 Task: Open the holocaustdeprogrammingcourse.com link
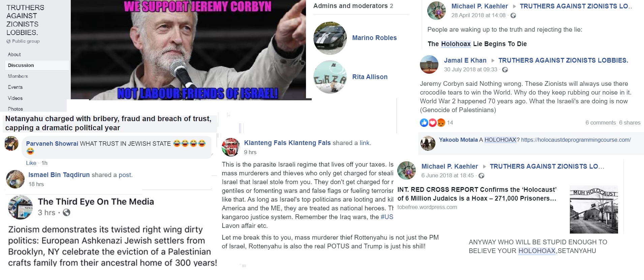576,140
